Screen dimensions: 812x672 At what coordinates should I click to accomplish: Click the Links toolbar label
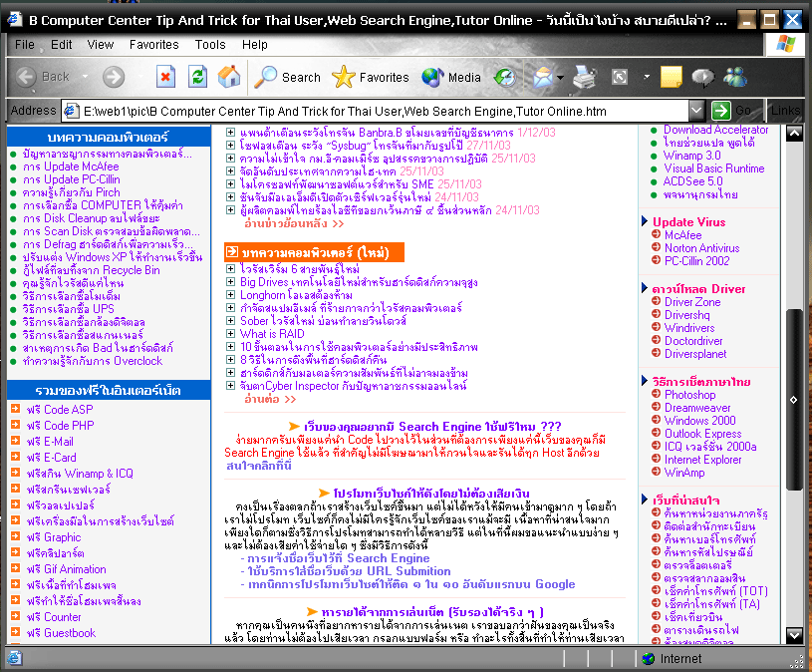click(785, 111)
